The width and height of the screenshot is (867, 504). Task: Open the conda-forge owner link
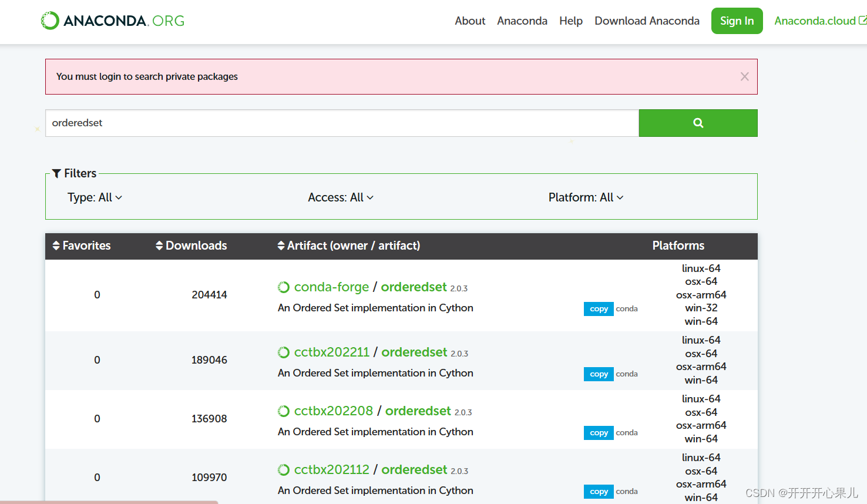(331, 287)
